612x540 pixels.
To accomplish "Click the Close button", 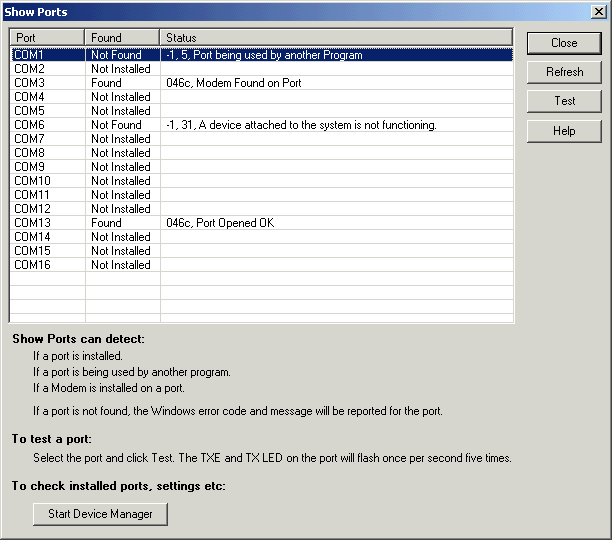I will click(564, 43).
